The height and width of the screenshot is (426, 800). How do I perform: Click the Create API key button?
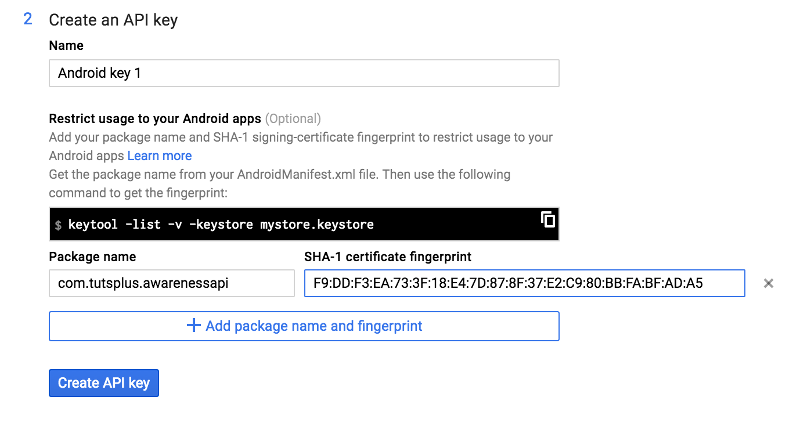point(104,383)
